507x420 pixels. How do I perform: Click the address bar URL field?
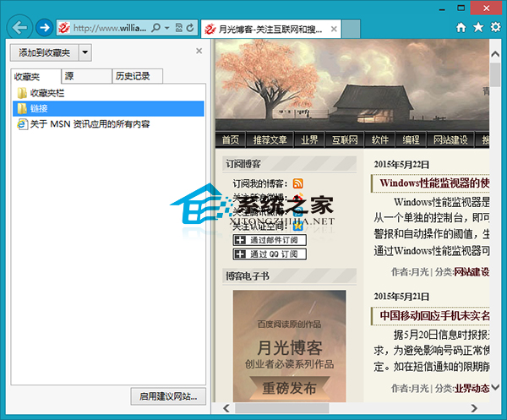click(x=109, y=28)
